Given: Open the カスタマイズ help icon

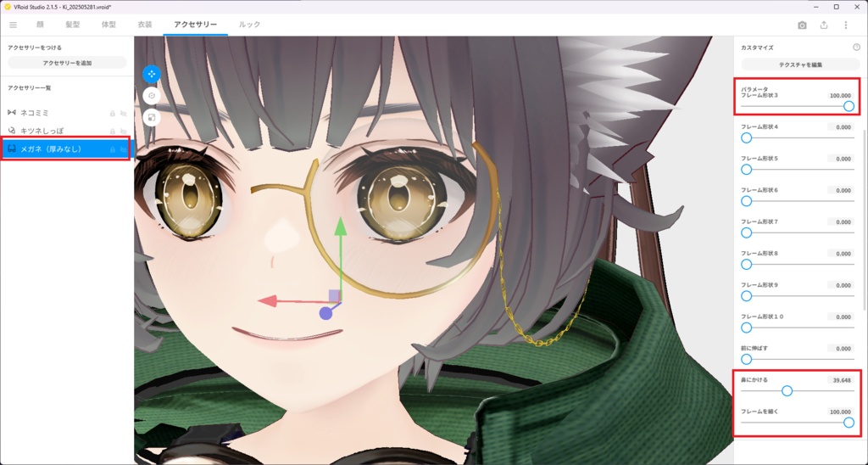Looking at the screenshot, I should tap(856, 48).
